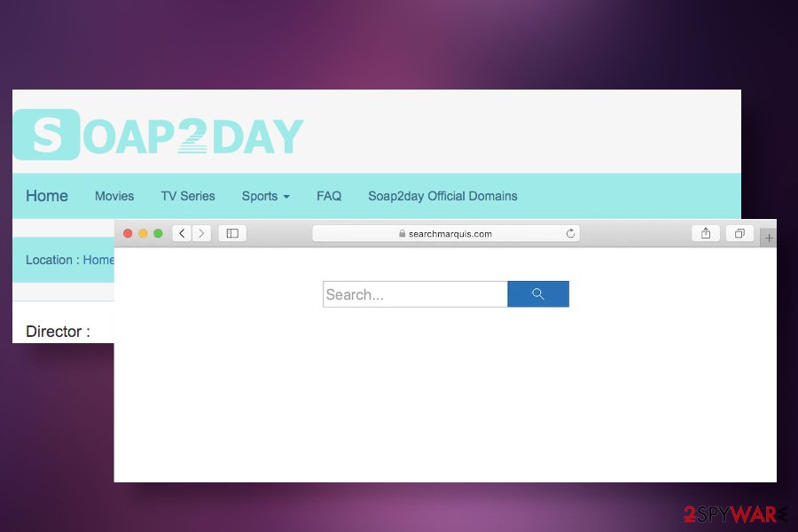Image resolution: width=798 pixels, height=532 pixels.
Task: Open Soap2day Official Domains link
Action: 442,196
